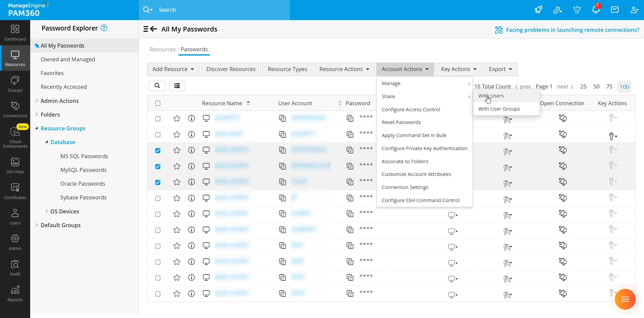Check the first row's checkbox
The width and height of the screenshot is (644, 318).
158,119
